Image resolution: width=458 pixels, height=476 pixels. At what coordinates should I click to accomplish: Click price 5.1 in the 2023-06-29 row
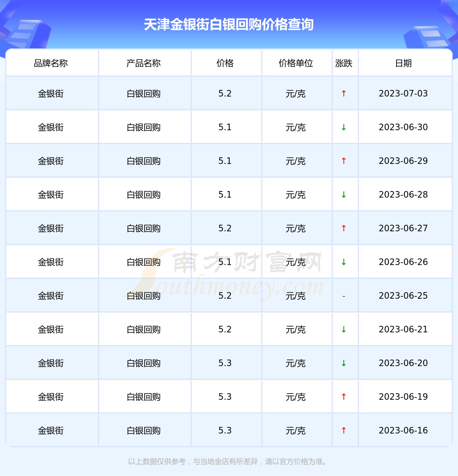pos(225,161)
